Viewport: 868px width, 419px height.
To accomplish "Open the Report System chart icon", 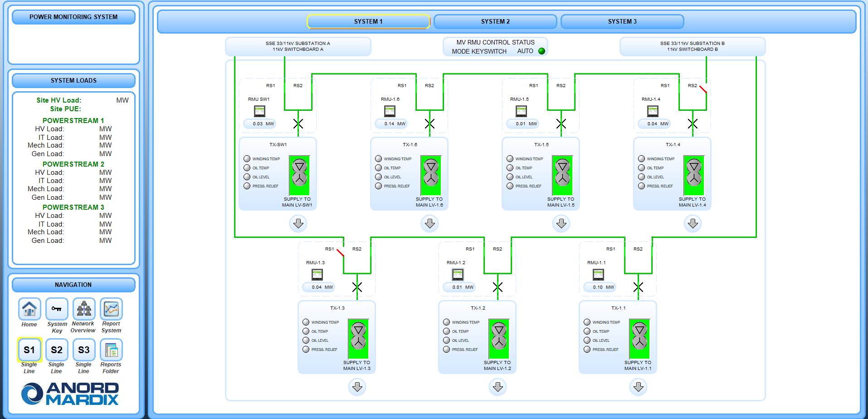I will [x=111, y=309].
